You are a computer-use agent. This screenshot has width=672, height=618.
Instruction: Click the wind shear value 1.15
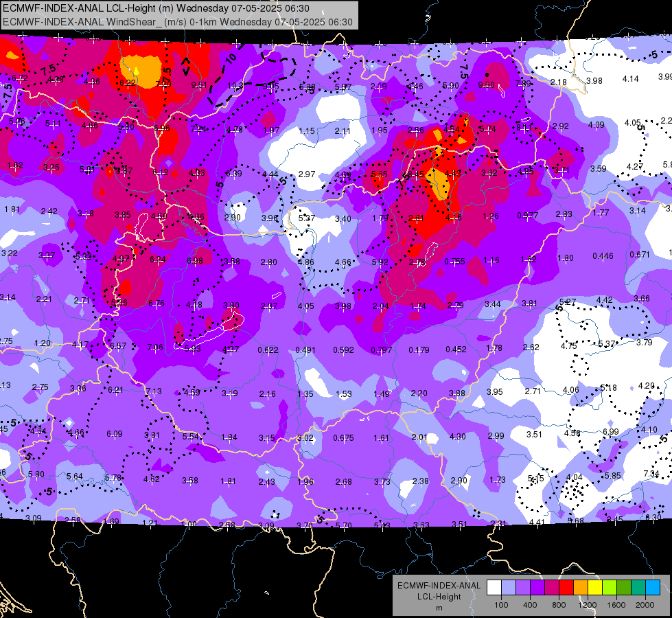click(x=307, y=130)
